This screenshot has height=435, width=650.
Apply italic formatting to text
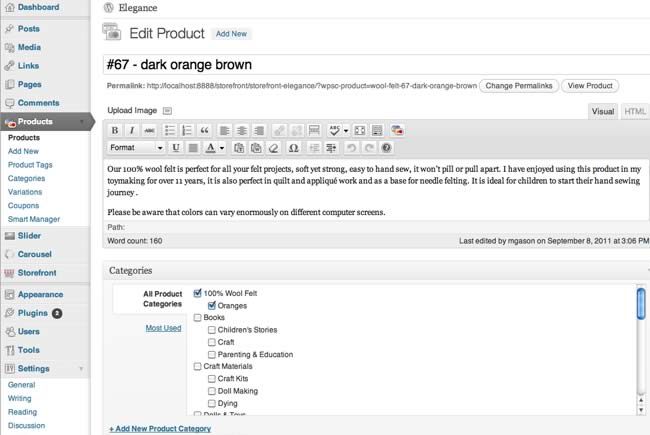132,130
